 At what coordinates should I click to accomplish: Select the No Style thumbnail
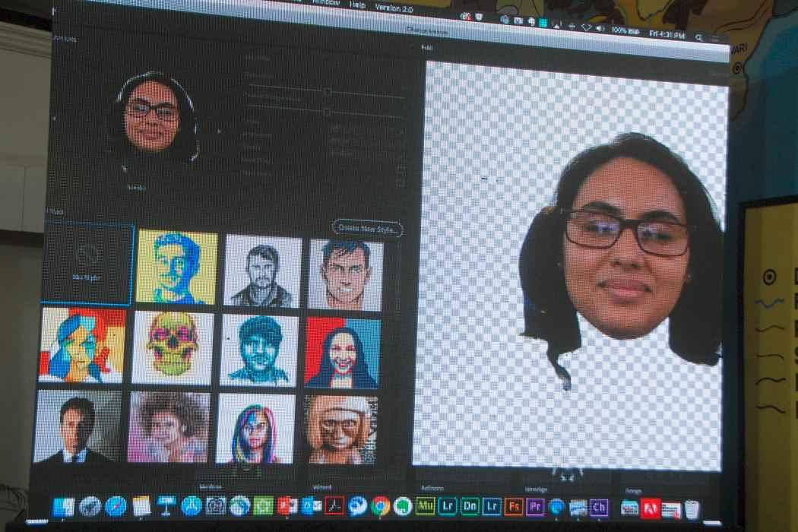click(87, 263)
